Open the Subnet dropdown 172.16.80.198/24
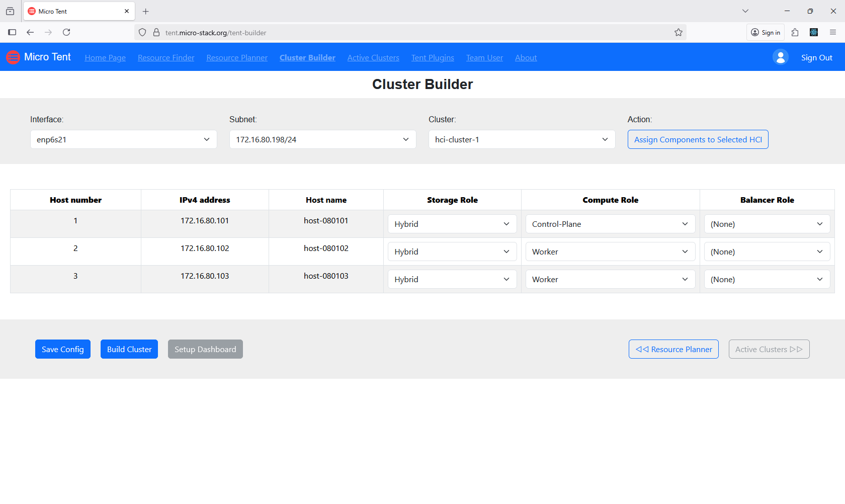This screenshot has width=845, height=504. pyautogui.click(x=322, y=139)
